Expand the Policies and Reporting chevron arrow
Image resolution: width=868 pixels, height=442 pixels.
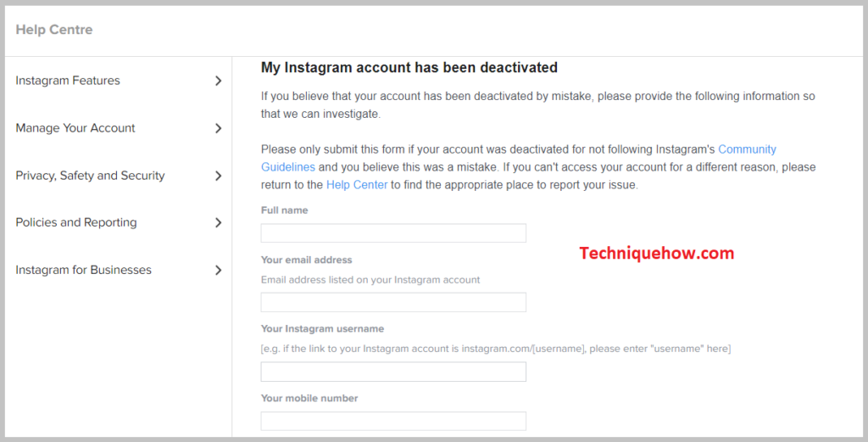pos(218,222)
